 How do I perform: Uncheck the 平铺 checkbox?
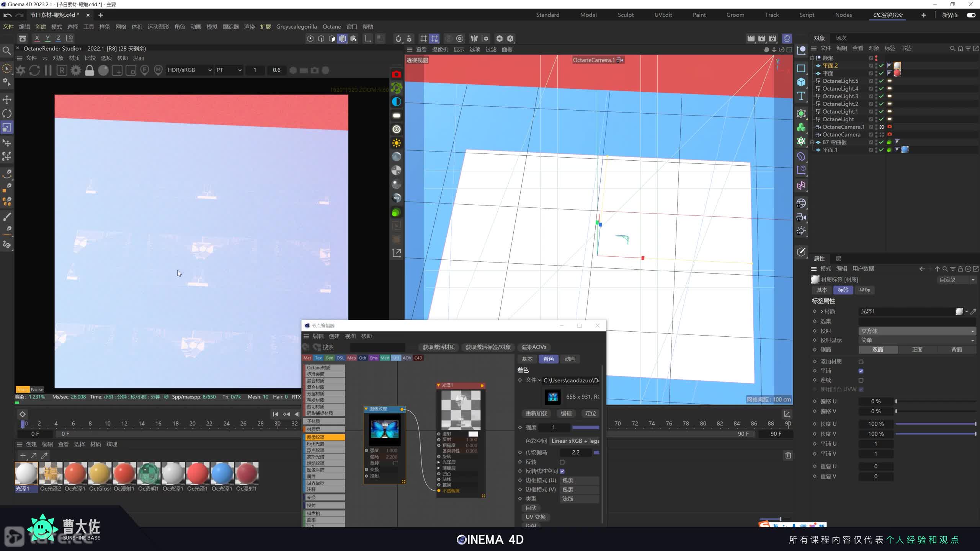(x=861, y=371)
